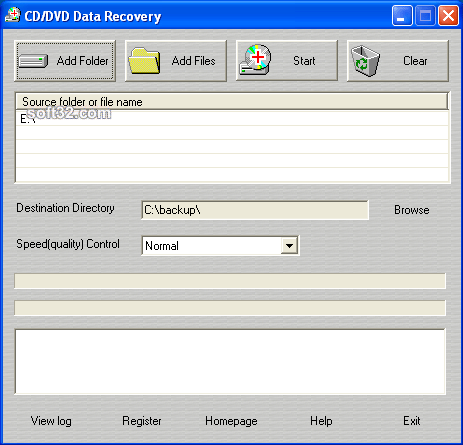
Task: Start recovery with the disc icon button
Action: pos(287,61)
